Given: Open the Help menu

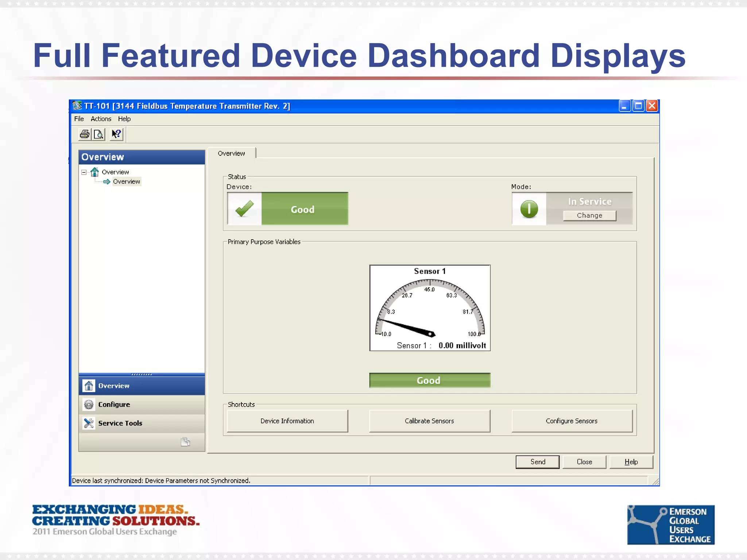Looking at the screenshot, I should [124, 119].
